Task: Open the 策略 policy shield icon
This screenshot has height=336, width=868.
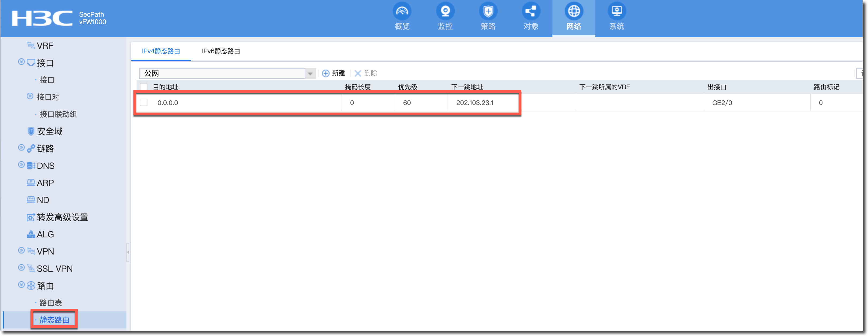Action: point(488,12)
